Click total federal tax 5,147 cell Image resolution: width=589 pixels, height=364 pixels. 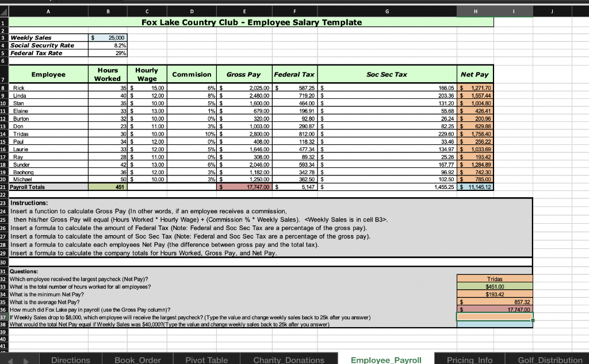click(294, 187)
